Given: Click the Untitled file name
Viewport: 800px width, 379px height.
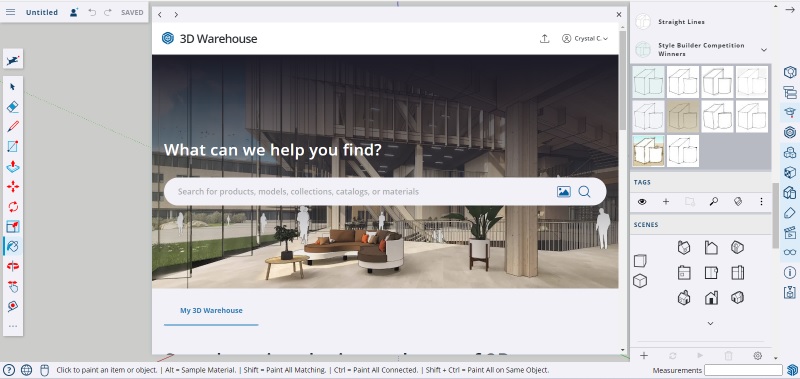Looking at the screenshot, I should click(42, 12).
